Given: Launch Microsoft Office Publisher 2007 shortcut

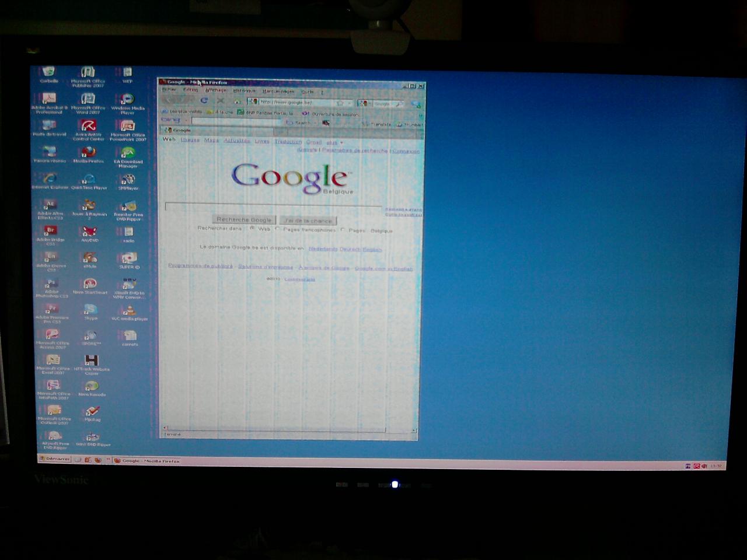Looking at the screenshot, I should (x=88, y=76).
